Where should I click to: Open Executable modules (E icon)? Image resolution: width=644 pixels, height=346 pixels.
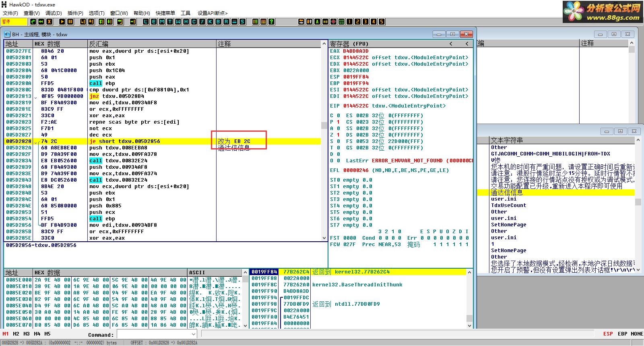tap(154, 22)
